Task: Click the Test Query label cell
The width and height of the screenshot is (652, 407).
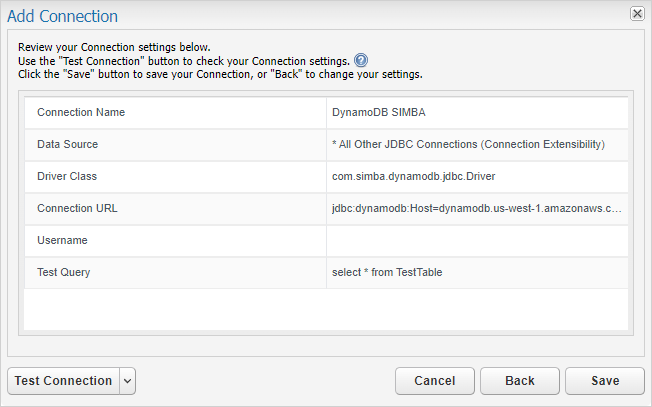Action: click(x=175, y=273)
